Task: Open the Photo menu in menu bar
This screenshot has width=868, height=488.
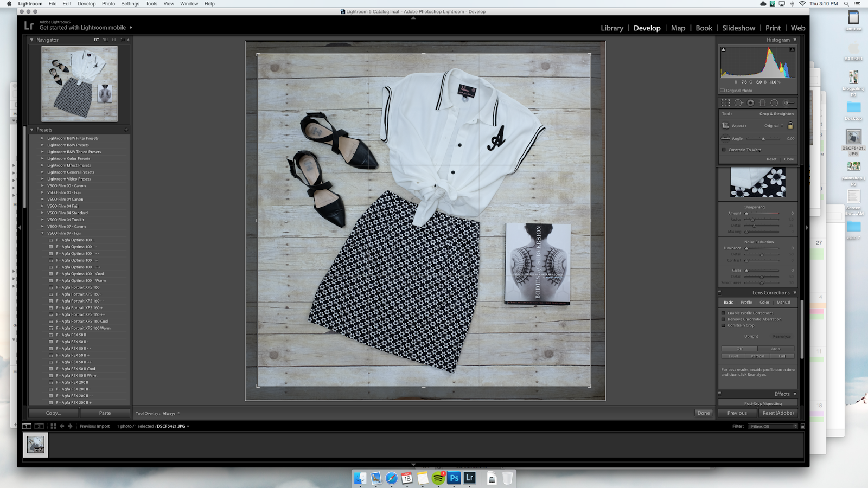Action: [108, 4]
